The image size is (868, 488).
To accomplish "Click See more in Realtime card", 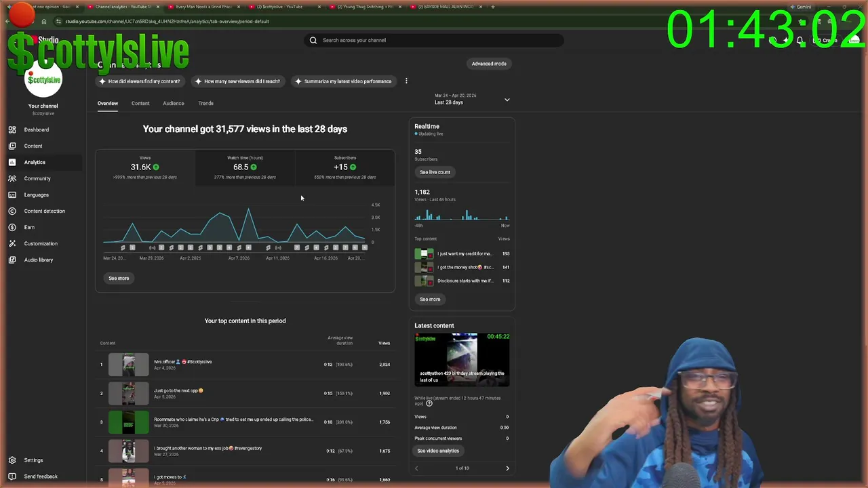I will [430, 299].
